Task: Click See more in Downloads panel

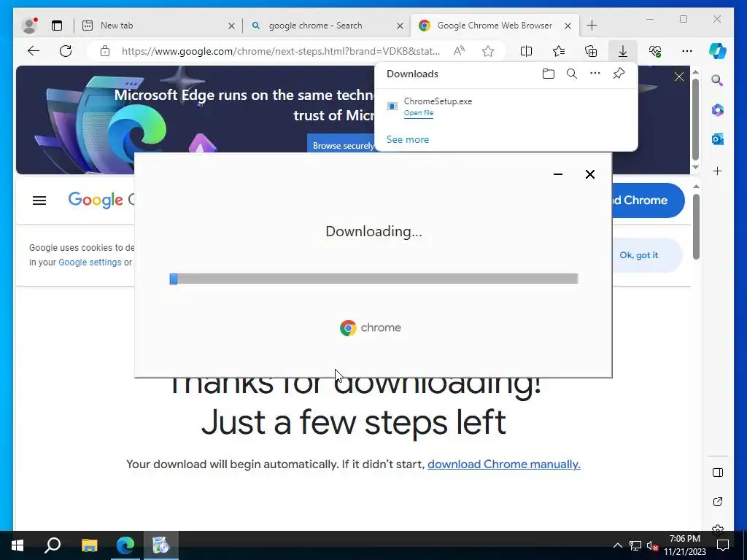Action: point(407,139)
